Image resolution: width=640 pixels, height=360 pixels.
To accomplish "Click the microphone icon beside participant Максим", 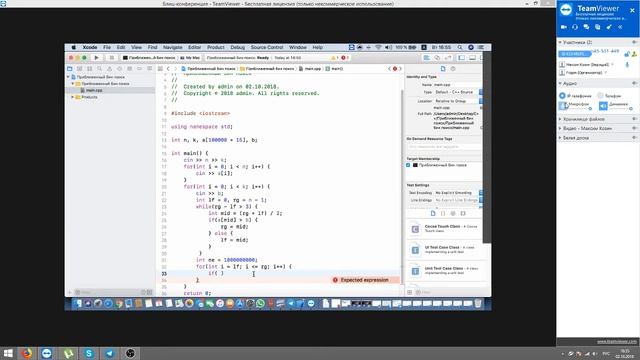I will (x=627, y=64).
